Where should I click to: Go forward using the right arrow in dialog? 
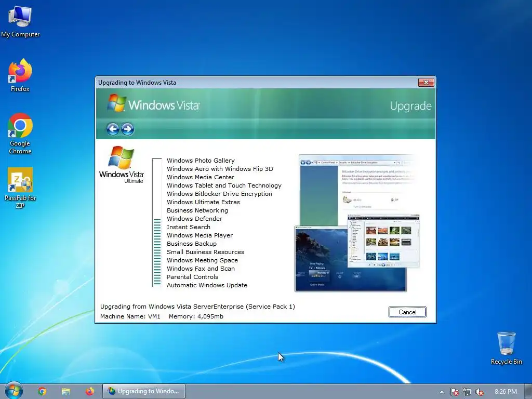tap(128, 129)
